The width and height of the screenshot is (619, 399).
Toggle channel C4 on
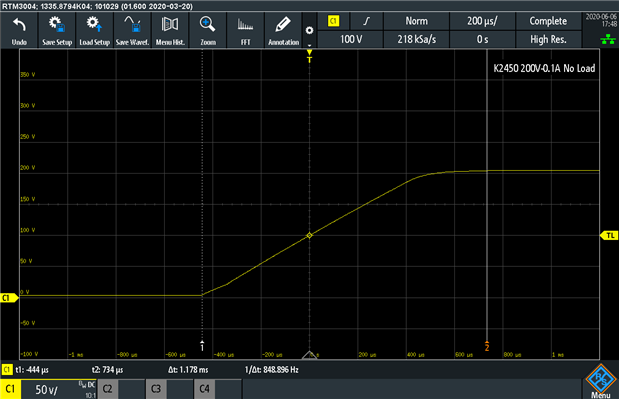[204, 389]
